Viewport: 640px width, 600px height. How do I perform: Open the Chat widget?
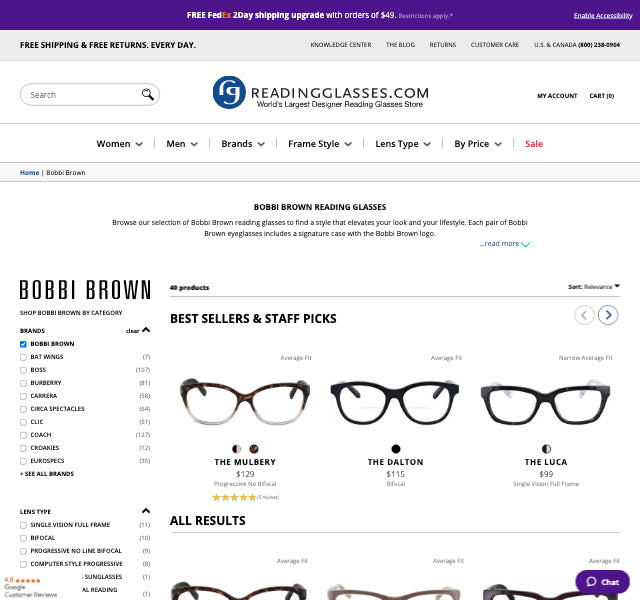(602, 582)
